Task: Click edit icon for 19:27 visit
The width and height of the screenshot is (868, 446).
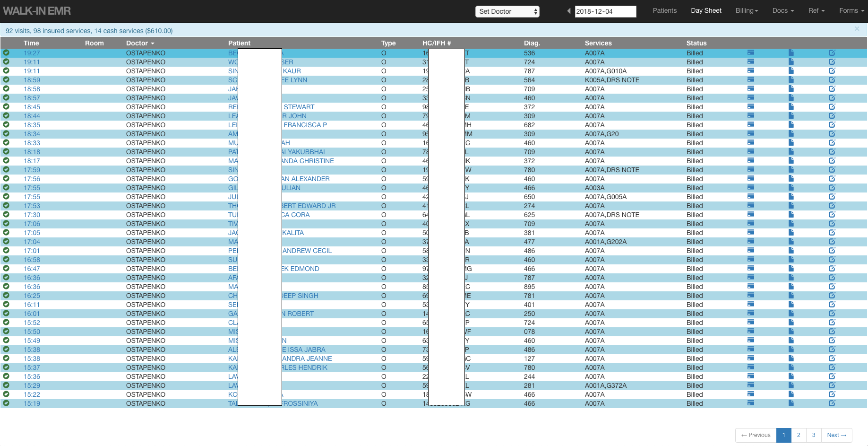Action: (x=832, y=52)
